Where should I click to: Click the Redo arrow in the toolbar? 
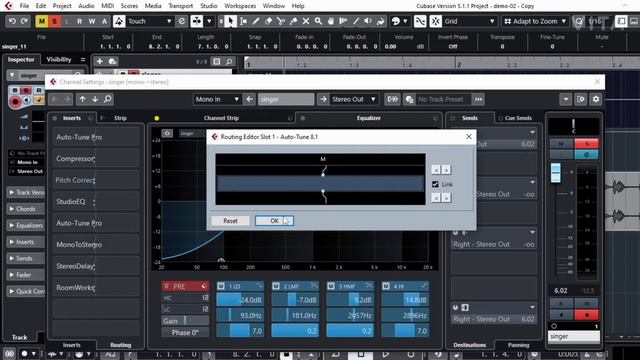[24, 21]
